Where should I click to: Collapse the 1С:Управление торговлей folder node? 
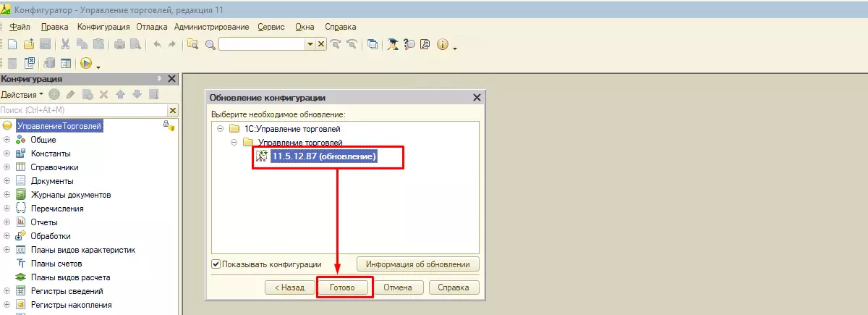pos(220,128)
